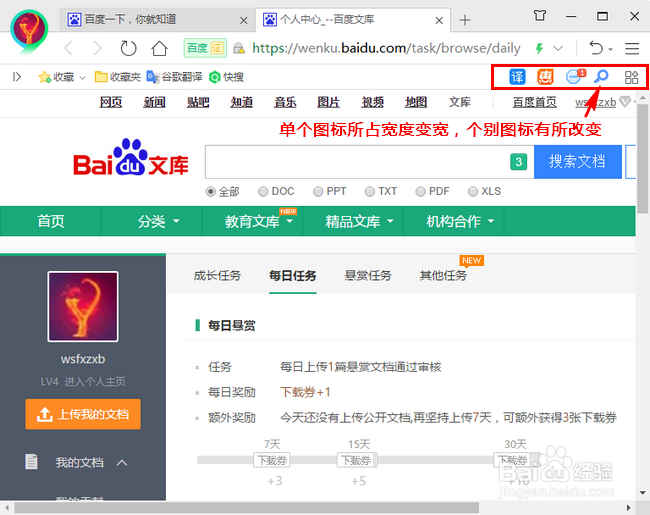Open the 进入个人主页 link
650x515 pixels.
95,381
